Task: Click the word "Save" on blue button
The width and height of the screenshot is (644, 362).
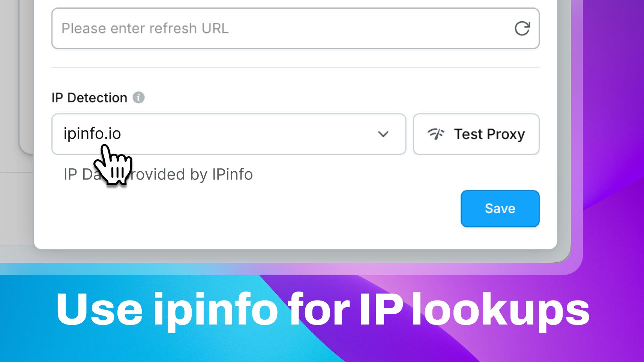Action: 500,208
